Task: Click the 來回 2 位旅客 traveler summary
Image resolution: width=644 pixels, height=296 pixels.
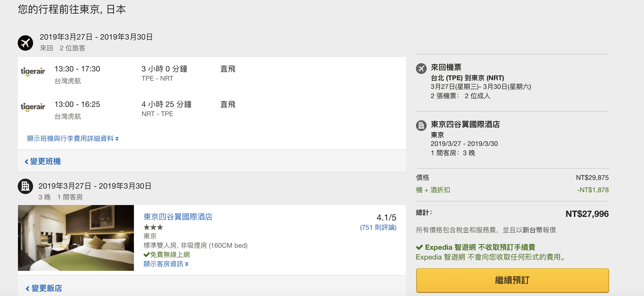Action: coord(63,48)
